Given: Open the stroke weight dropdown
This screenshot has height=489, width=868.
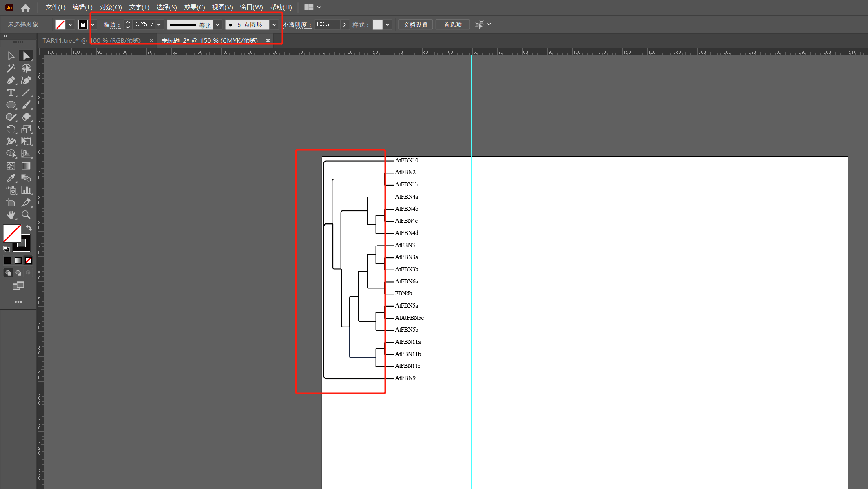Looking at the screenshot, I should [159, 24].
